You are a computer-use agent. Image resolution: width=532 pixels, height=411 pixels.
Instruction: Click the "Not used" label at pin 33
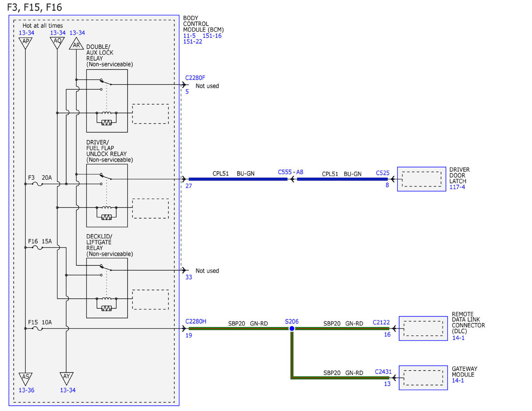click(x=207, y=271)
